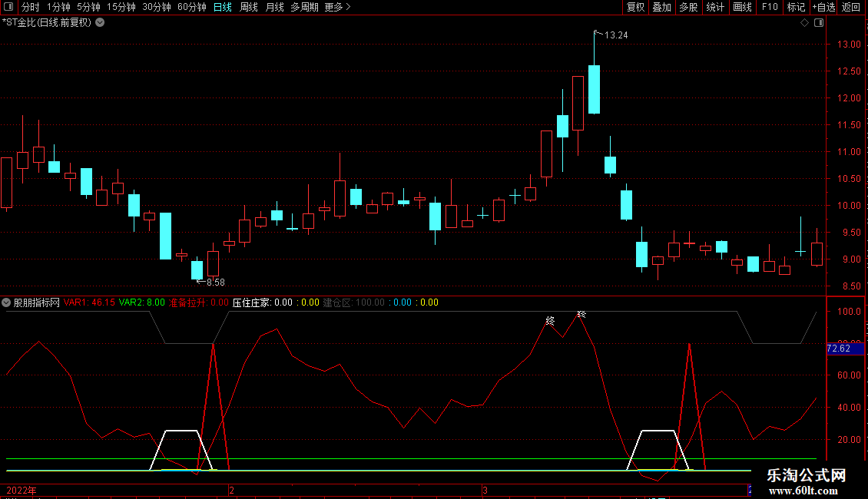
Task: Select the 15分钟 period
Action: click(121, 7)
